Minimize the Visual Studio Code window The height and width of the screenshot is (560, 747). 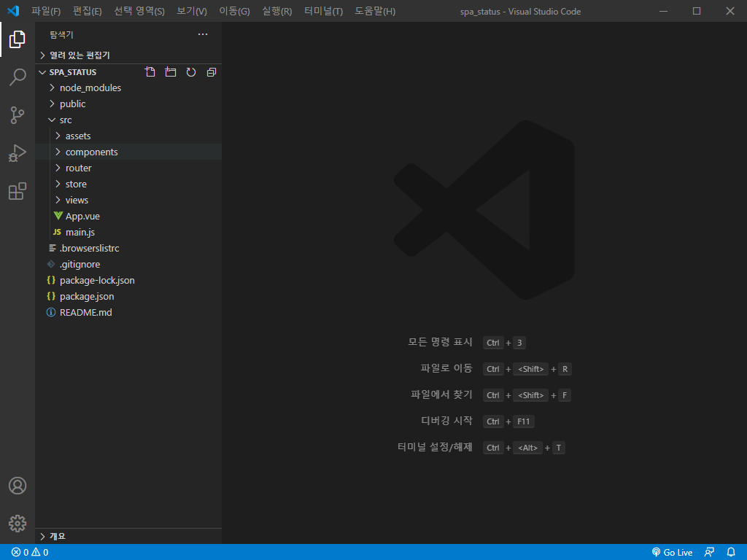pyautogui.click(x=663, y=11)
